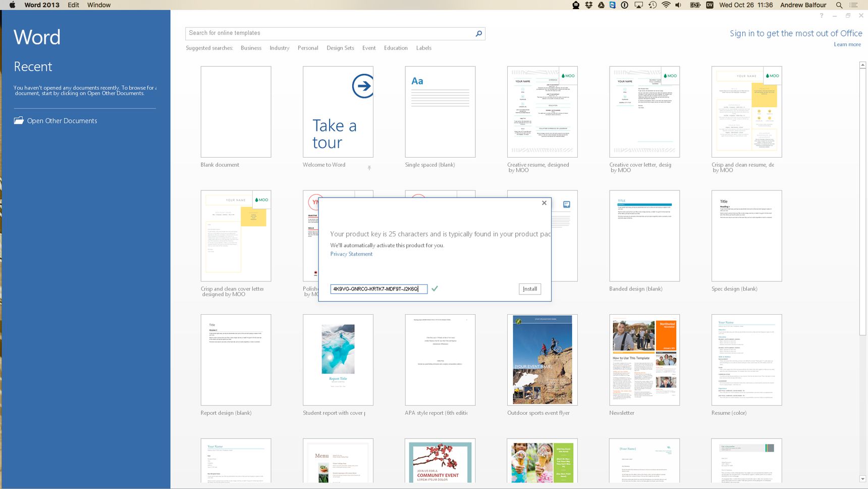Select Crisp and clean resume template
Screen dimensions: 868x489
pyautogui.click(x=747, y=112)
